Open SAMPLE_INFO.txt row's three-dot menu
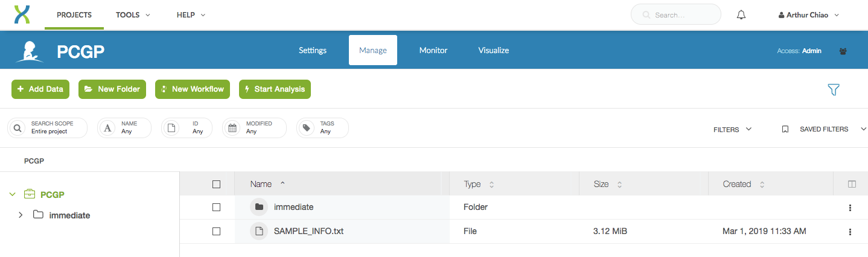This screenshot has width=868, height=257. coord(850,232)
